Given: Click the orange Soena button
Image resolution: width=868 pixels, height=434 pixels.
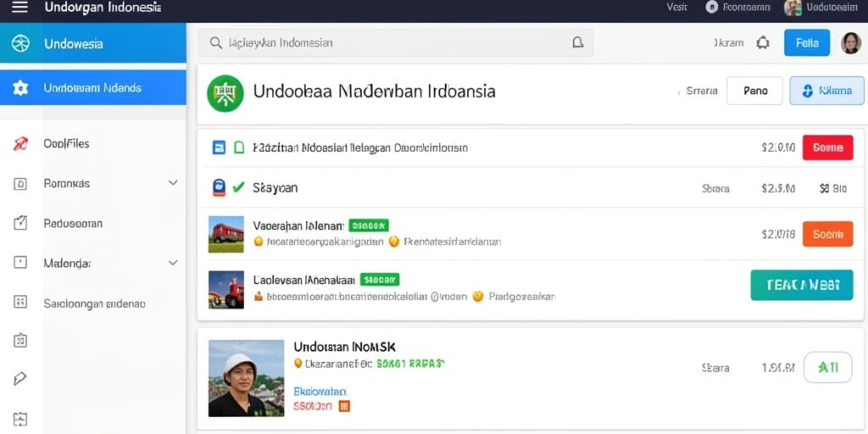Looking at the screenshot, I should [x=828, y=234].
